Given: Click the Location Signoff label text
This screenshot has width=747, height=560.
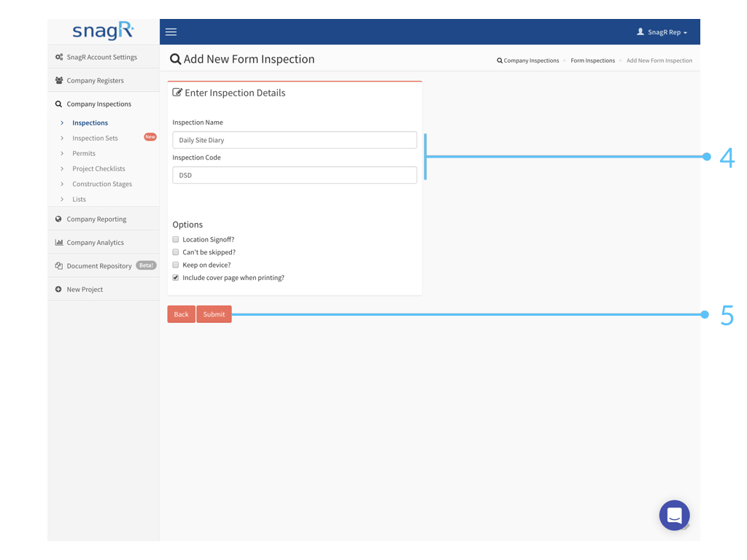Looking at the screenshot, I should (x=208, y=239).
